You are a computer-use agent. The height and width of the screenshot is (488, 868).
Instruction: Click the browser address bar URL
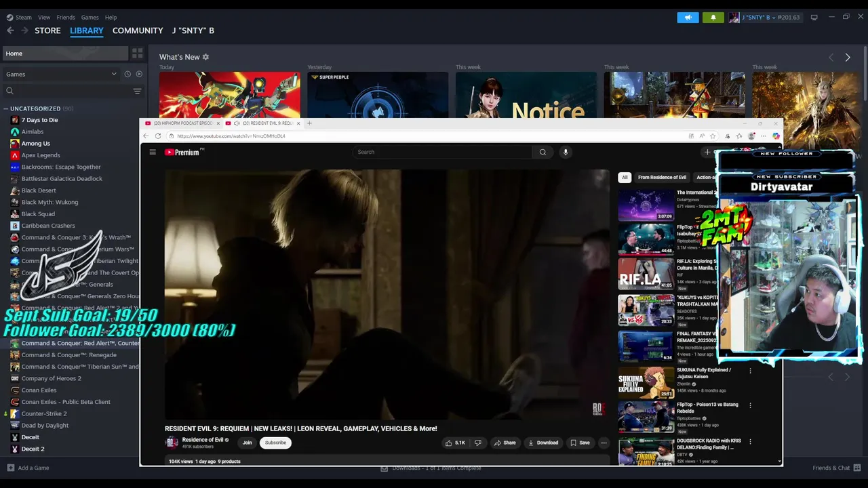tap(231, 136)
